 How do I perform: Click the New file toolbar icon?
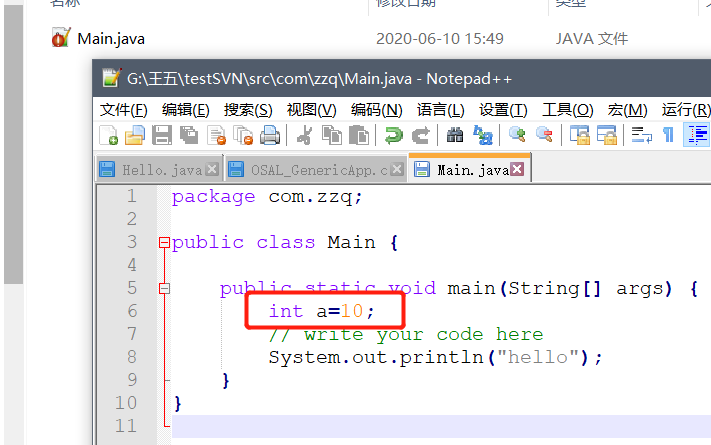click(x=108, y=135)
